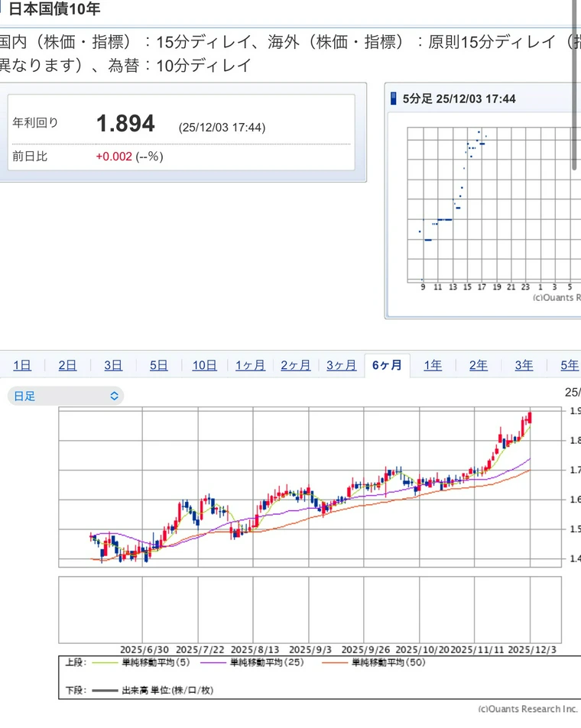The width and height of the screenshot is (581, 728).
Task: Switch to the 1ヶ月 chart tab
Action: point(250,365)
